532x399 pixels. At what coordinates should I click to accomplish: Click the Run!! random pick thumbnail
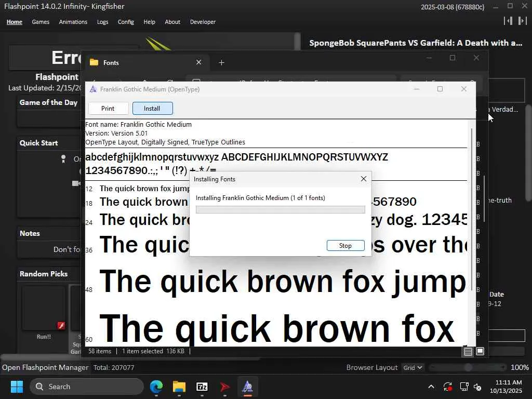(x=44, y=309)
